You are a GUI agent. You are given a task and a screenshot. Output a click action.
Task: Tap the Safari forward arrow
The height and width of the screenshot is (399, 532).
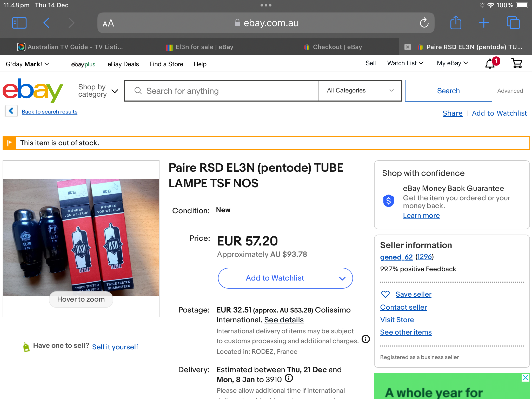click(71, 23)
